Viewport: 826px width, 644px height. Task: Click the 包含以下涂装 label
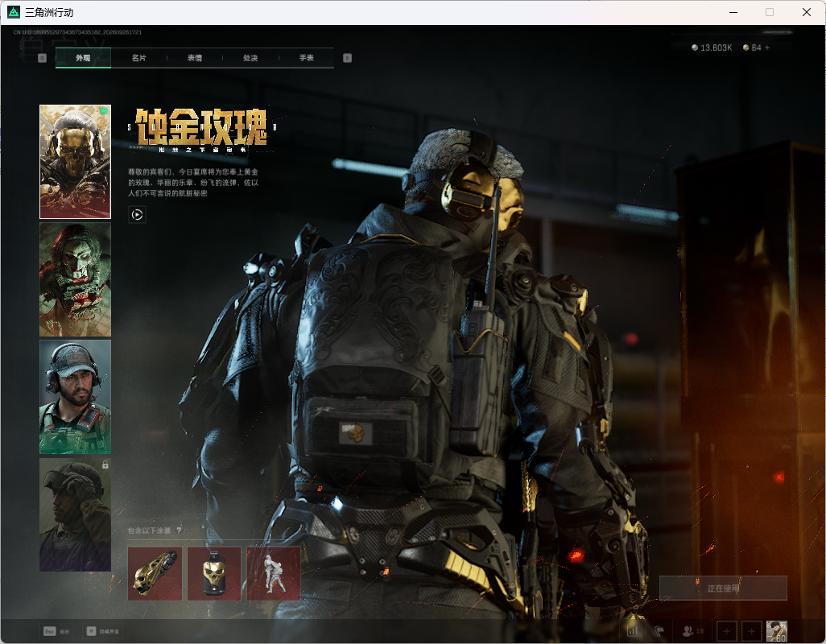click(x=149, y=530)
